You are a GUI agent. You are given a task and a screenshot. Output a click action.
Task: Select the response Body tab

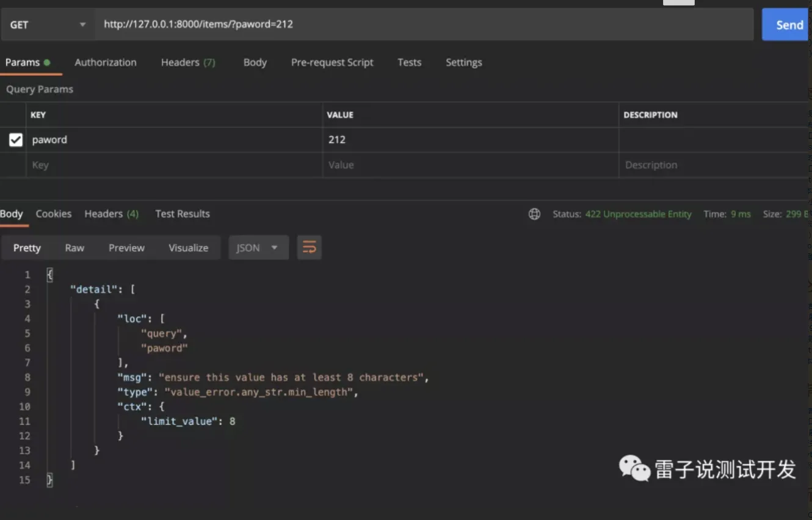(x=12, y=214)
